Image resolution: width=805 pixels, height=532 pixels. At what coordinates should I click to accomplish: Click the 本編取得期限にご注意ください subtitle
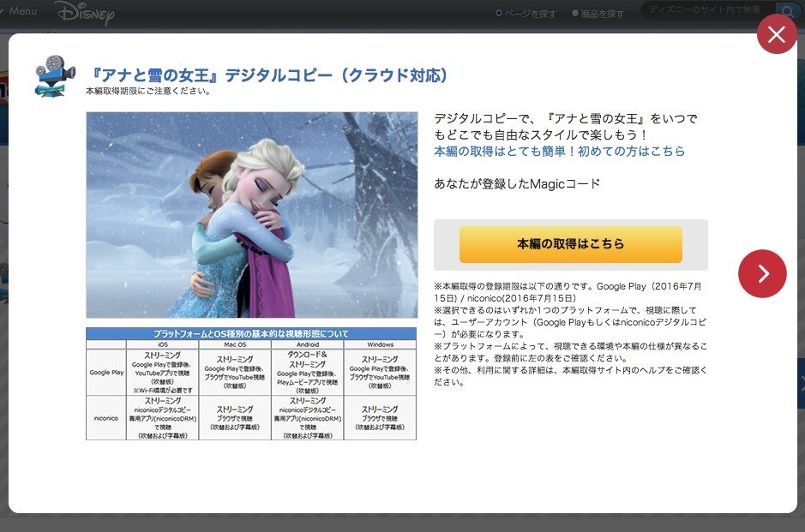[147, 92]
